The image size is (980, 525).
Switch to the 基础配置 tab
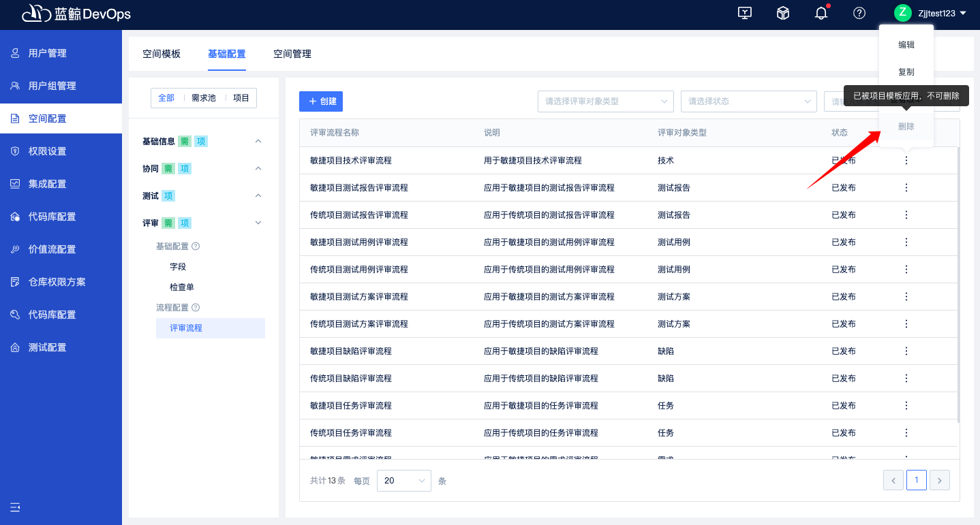click(x=227, y=54)
